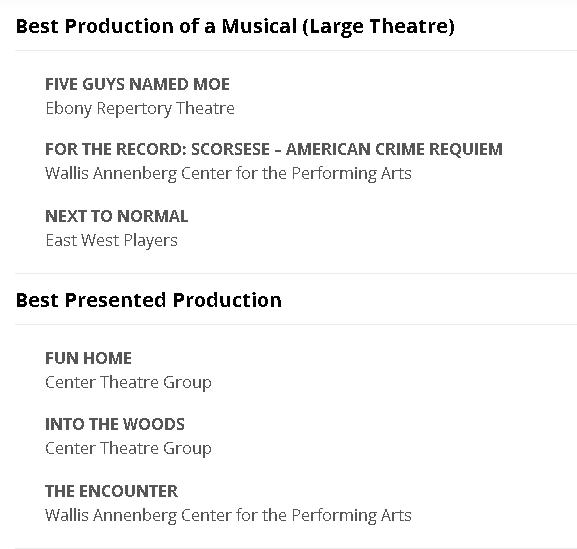
Task: Click the Best Production of a Musical heading
Action: coord(236,27)
